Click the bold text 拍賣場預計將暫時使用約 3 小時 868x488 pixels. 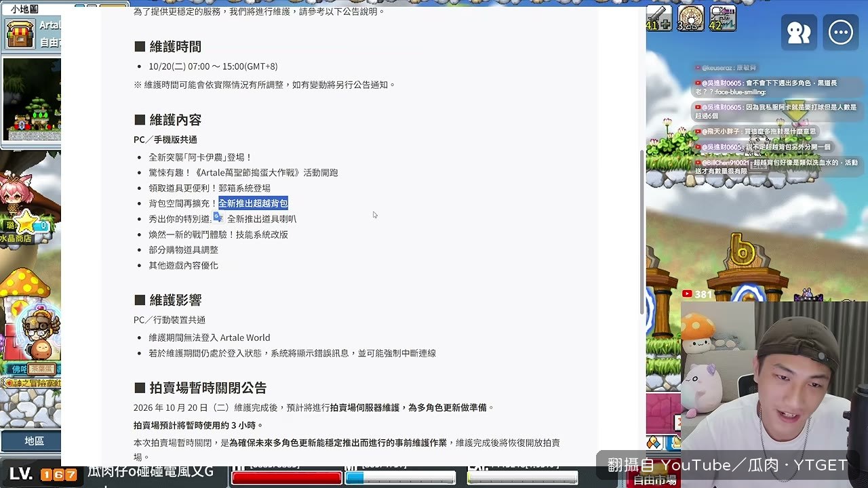click(198, 426)
